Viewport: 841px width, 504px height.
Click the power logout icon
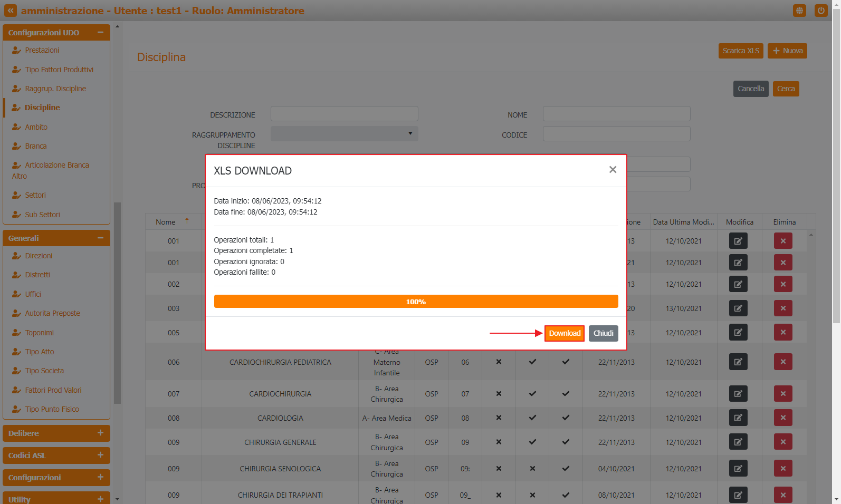click(x=820, y=11)
